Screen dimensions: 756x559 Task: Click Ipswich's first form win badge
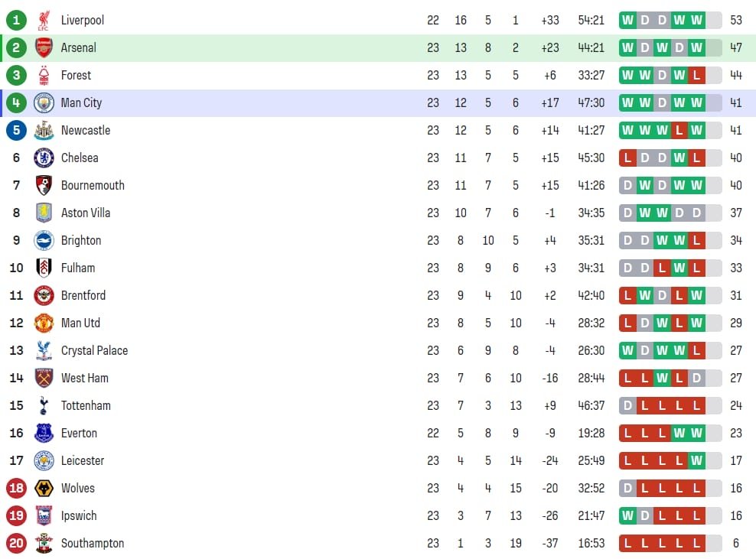[x=628, y=515]
